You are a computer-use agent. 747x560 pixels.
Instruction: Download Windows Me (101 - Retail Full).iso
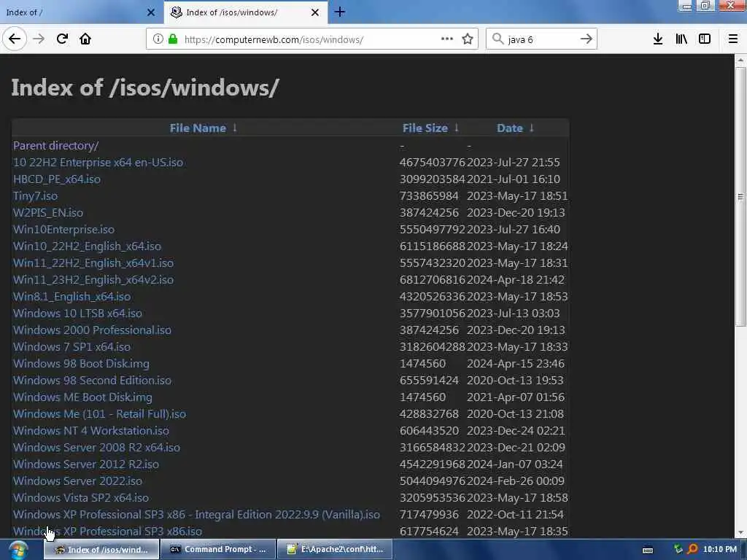99,414
